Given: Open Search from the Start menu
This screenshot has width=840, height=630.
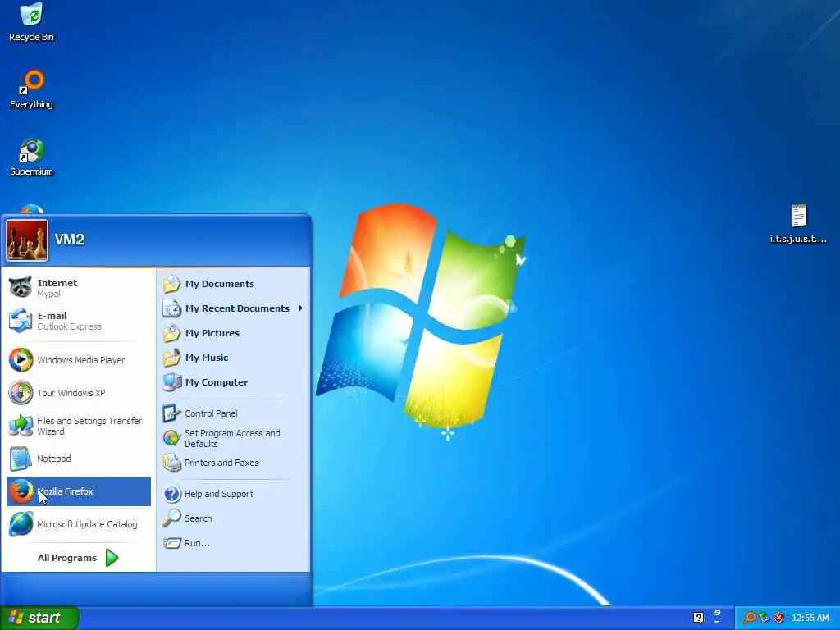Looking at the screenshot, I should [x=233, y=518].
